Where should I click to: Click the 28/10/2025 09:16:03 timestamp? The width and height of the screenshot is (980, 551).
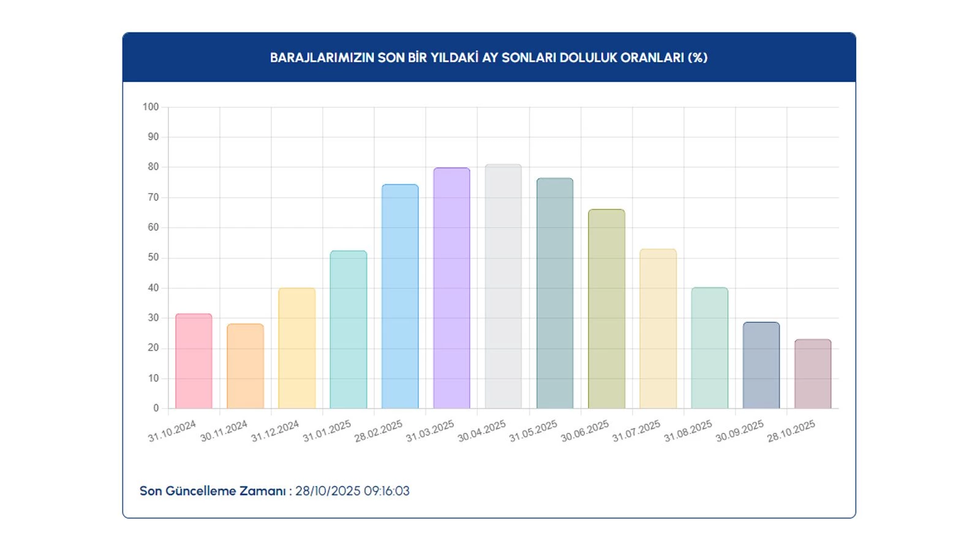tap(352, 491)
